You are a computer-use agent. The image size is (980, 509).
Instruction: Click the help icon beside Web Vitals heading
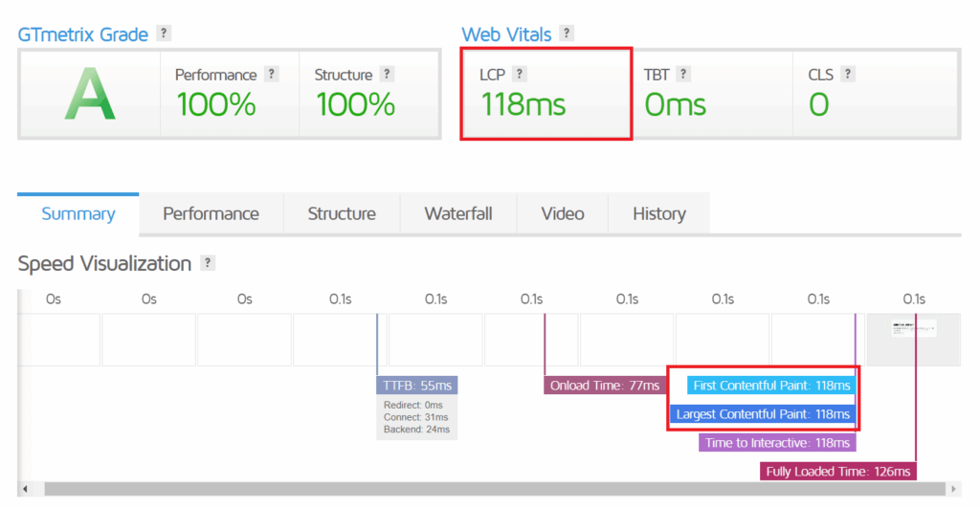[x=567, y=33]
